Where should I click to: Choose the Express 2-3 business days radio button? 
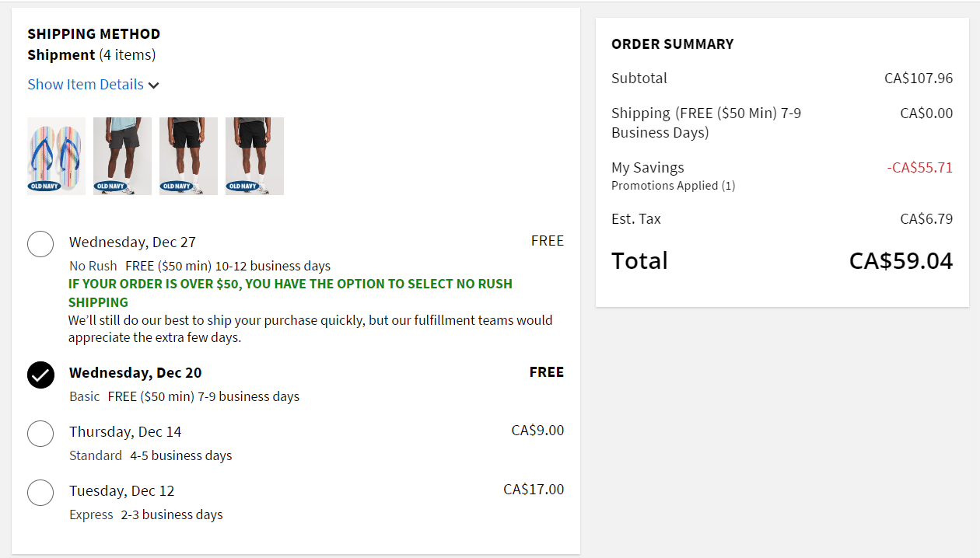click(40, 493)
